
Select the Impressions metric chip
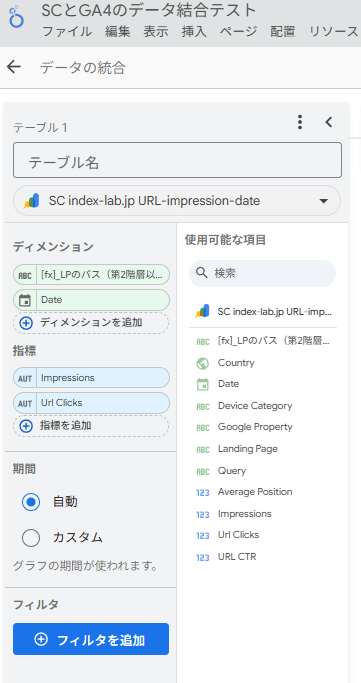point(91,378)
